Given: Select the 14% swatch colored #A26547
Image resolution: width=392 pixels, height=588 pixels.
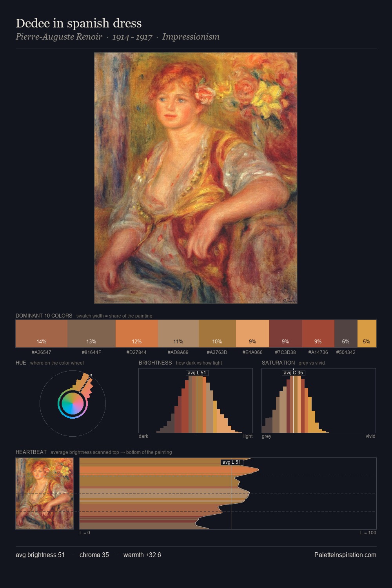Looking at the screenshot, I should tap(42, 334).
